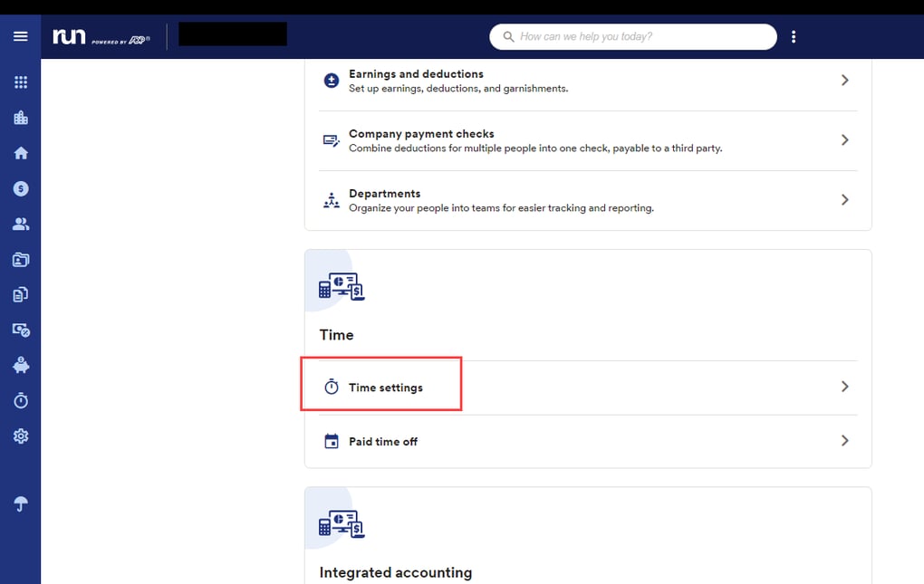Open payroll dollar sign icon in sidebar
The image size is (924, 584).
(21, 188)
